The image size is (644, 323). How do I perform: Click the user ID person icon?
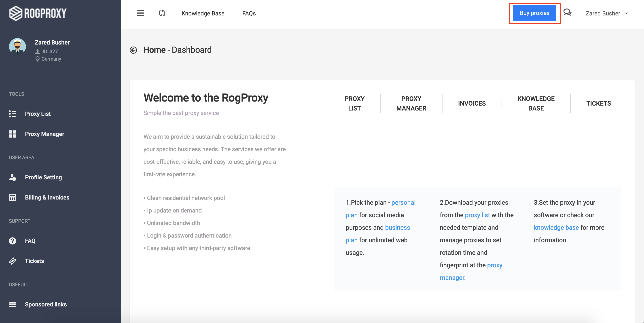coord(38,51)
